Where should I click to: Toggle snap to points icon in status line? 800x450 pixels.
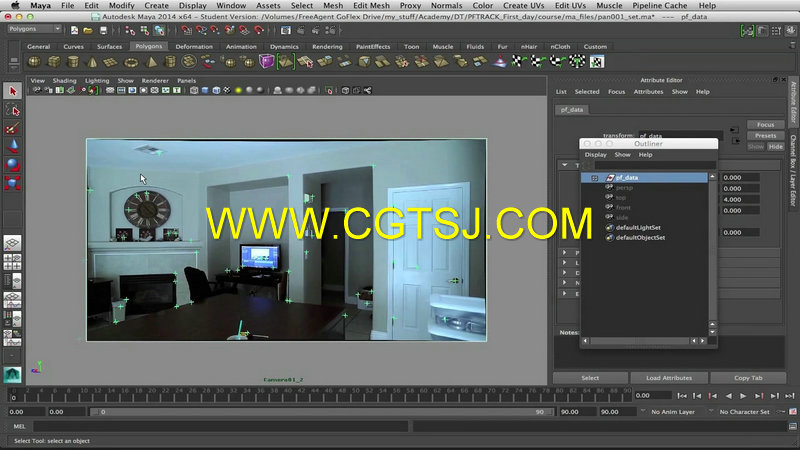[x=216, y=31]
